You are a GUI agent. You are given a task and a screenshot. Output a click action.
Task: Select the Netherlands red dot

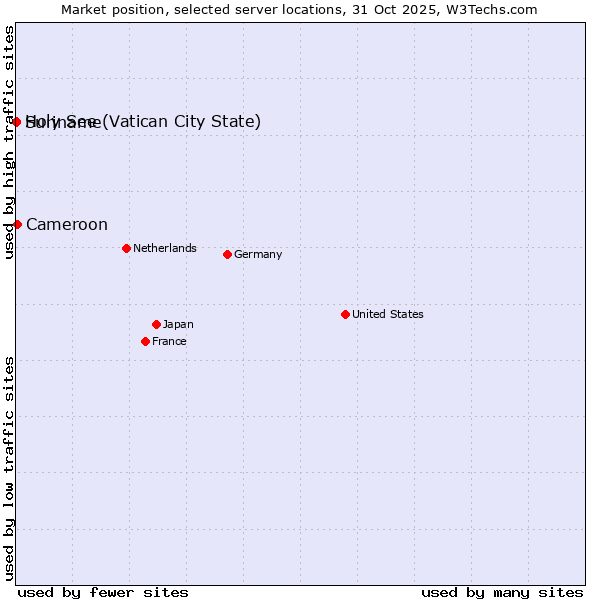coord(126,248)
